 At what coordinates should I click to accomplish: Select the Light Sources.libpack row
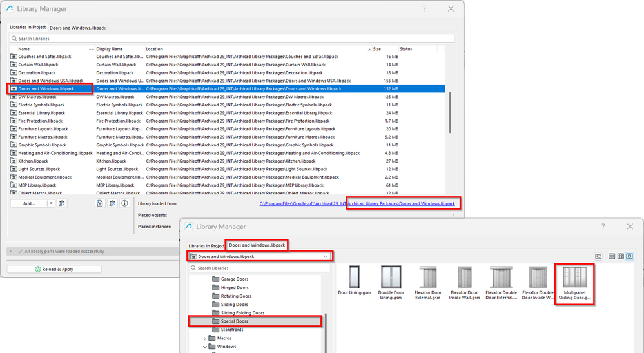pos(228,169)
